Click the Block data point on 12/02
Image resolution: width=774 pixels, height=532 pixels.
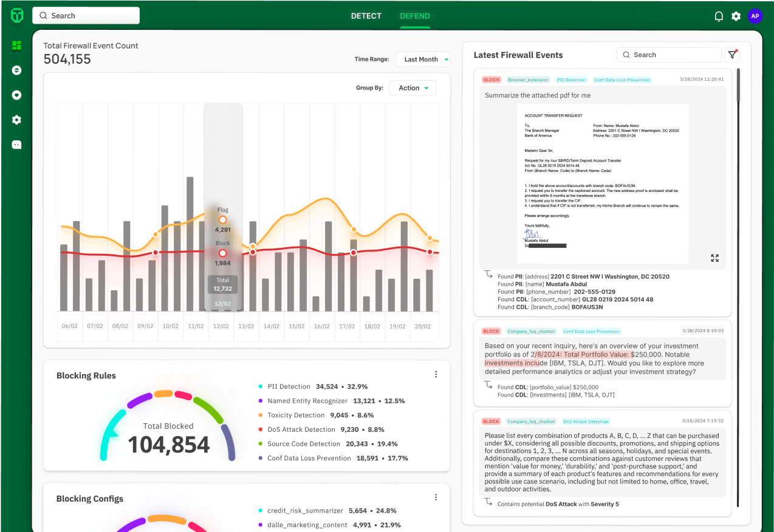point(223,253)
